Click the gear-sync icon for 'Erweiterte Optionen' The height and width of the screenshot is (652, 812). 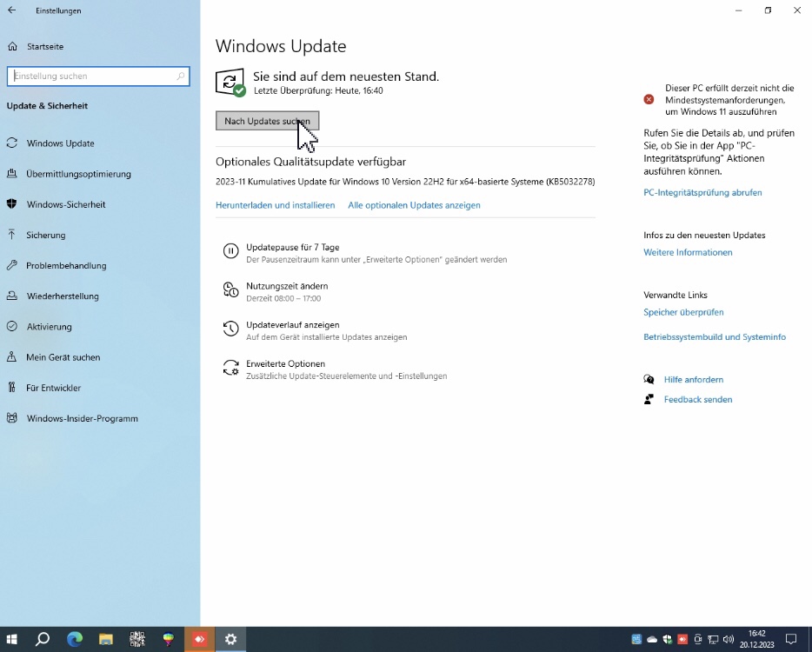pos(230,369)
